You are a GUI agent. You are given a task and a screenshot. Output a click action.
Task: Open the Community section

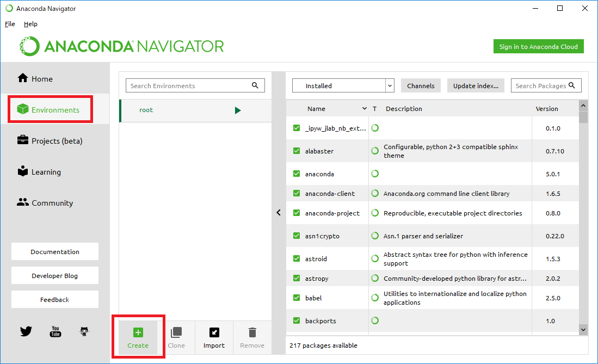click(x=45, y=203)
